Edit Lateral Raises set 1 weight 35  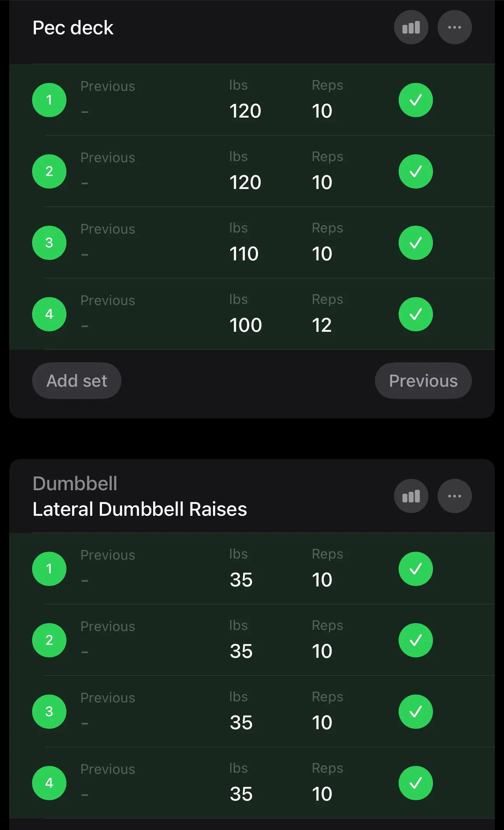coord(241,580)
